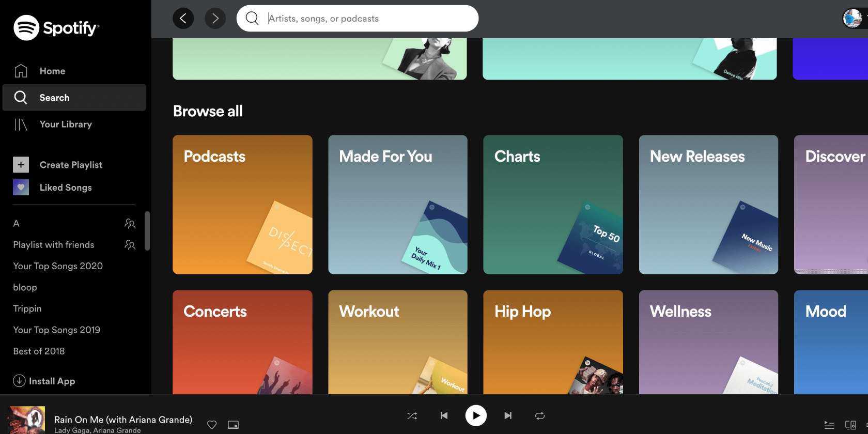
Task: Open the Hip Hop category card
Action: [553, 342]
